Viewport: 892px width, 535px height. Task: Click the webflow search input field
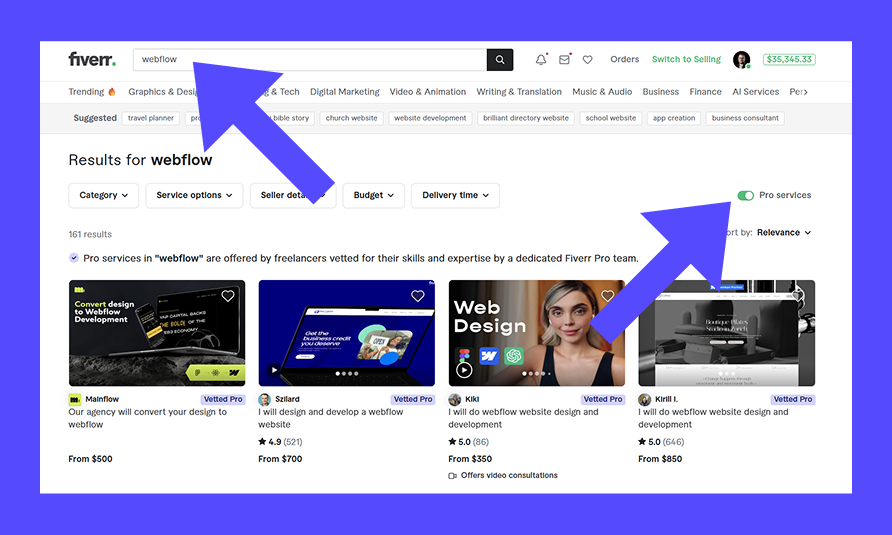click(310, 60)
